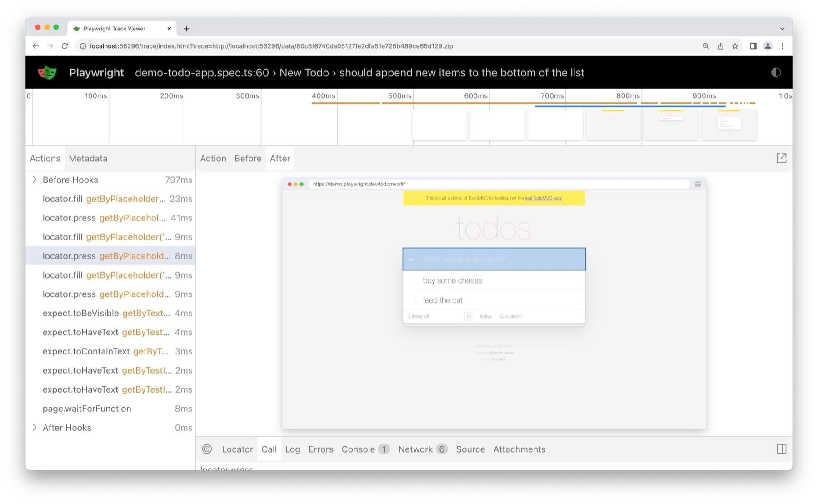Toggle all todos complete chevron in snapshot
Viewport: 818px width, 504px height.
(x=411, y=259)
